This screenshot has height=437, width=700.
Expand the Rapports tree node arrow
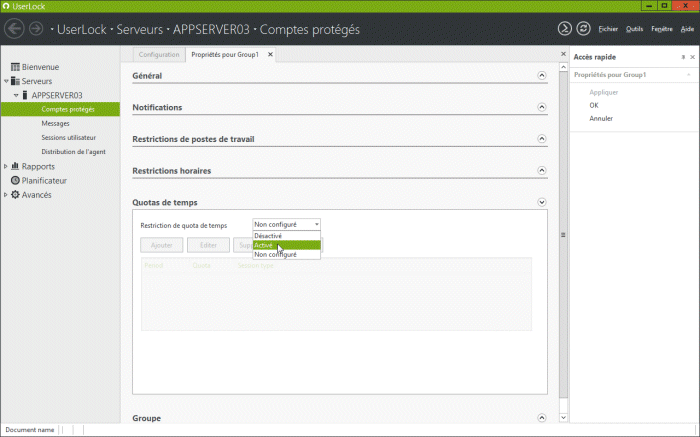click(x=6, y=166)
